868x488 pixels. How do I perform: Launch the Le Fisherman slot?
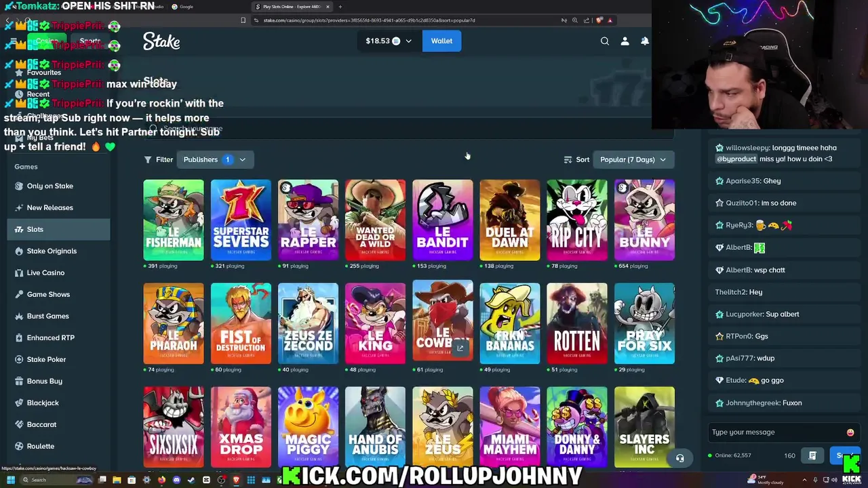[x=174, y=220]
